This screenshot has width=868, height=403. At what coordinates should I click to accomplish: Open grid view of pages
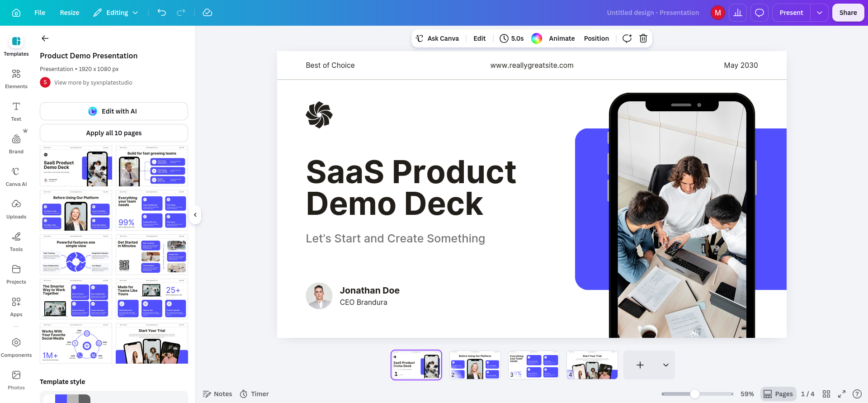point(826,394)
